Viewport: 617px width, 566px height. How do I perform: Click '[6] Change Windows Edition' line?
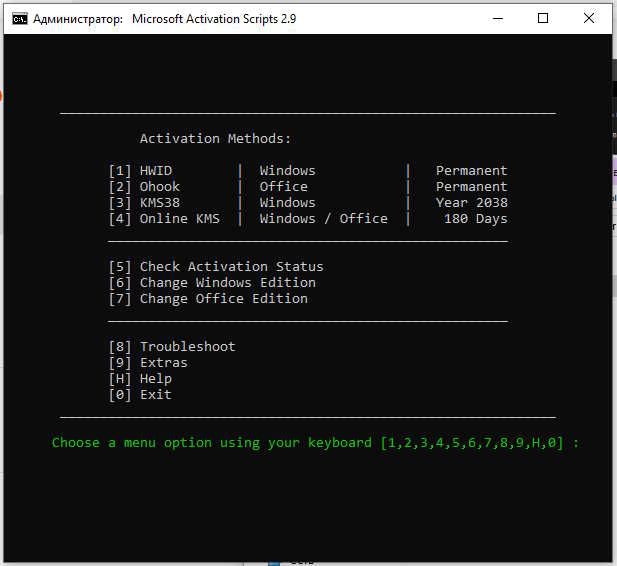(x=212, y=283)
